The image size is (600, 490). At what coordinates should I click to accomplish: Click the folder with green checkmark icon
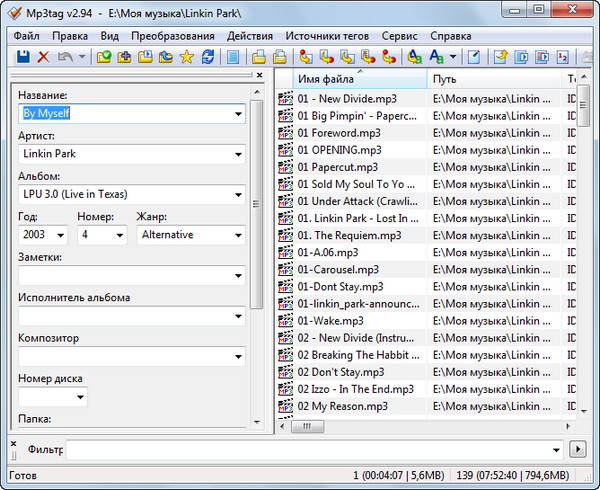point(103,57)
